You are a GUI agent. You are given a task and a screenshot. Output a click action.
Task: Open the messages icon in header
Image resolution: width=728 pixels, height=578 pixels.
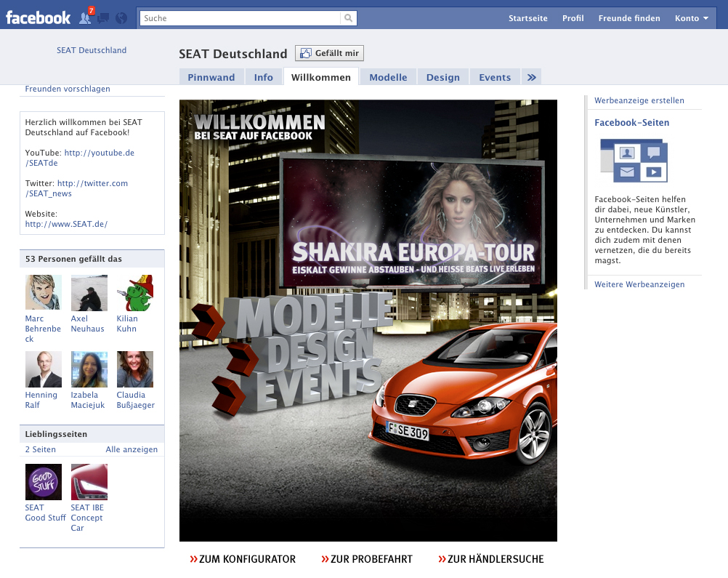[x=103, y=18]
